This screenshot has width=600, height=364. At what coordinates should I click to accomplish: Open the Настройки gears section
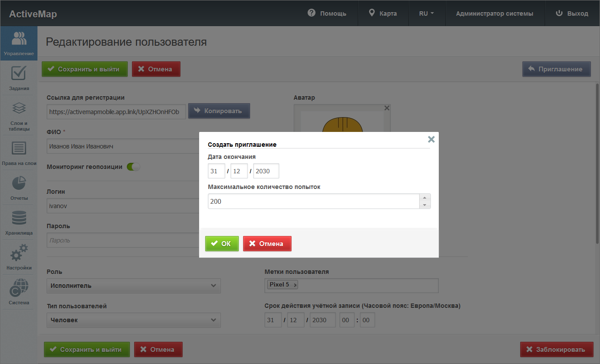19,257
